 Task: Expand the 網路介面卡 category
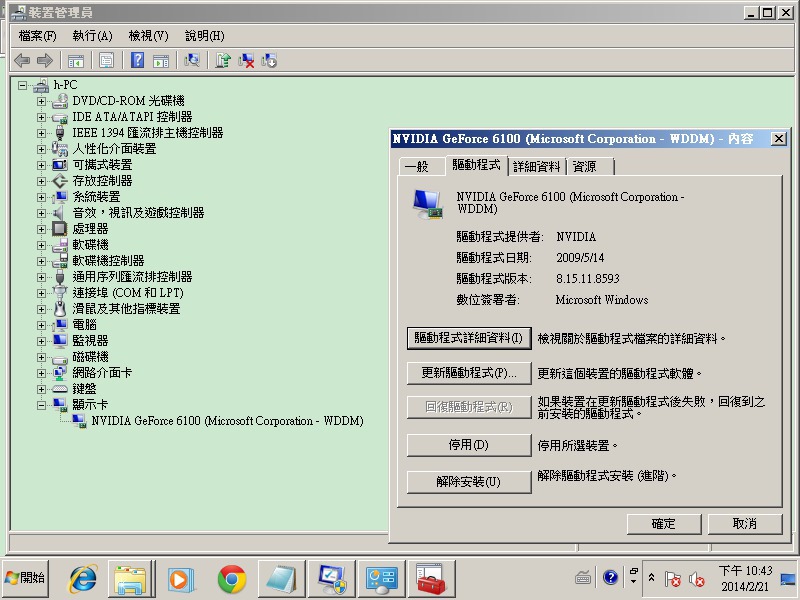point(41,373)
